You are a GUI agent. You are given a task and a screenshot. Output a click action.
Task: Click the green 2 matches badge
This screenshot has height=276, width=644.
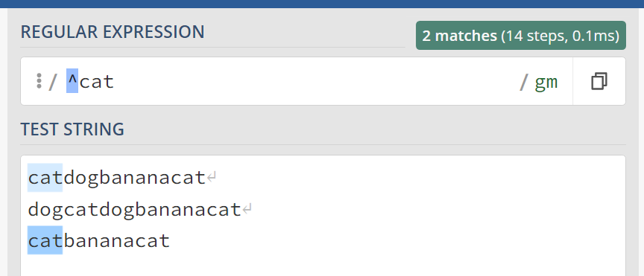[521, 36]
